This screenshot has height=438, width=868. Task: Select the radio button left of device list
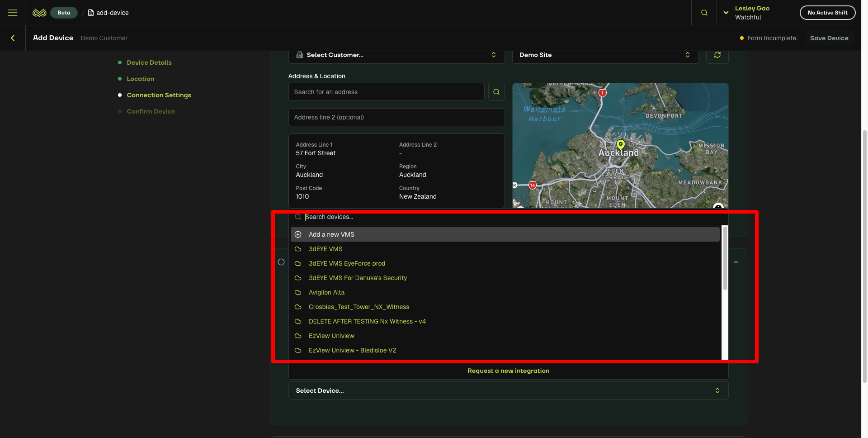pyautogui.click(x=281, y=262)
